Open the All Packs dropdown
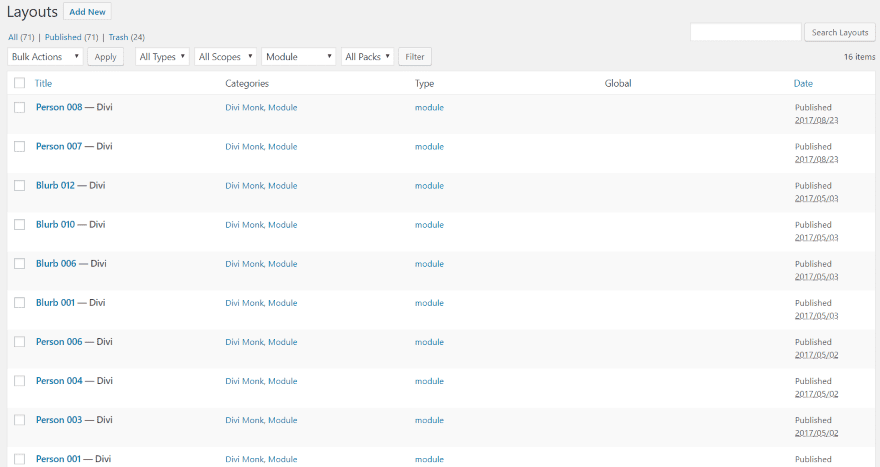 (367, 57)
